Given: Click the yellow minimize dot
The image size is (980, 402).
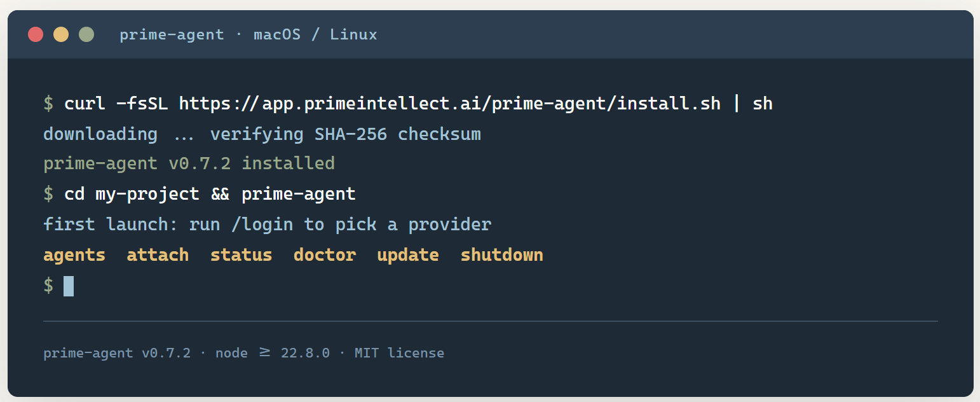Looking at the screenshot, I should coord(61,34).
